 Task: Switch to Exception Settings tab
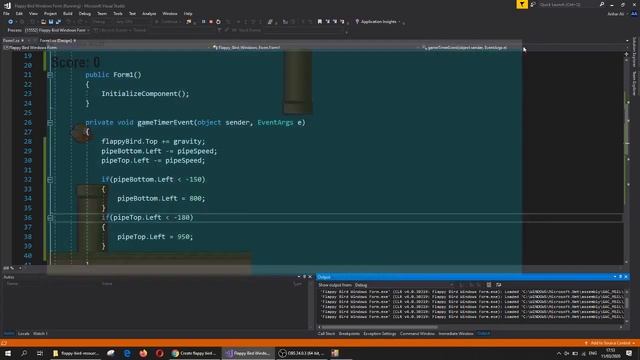tap(380, 333)
